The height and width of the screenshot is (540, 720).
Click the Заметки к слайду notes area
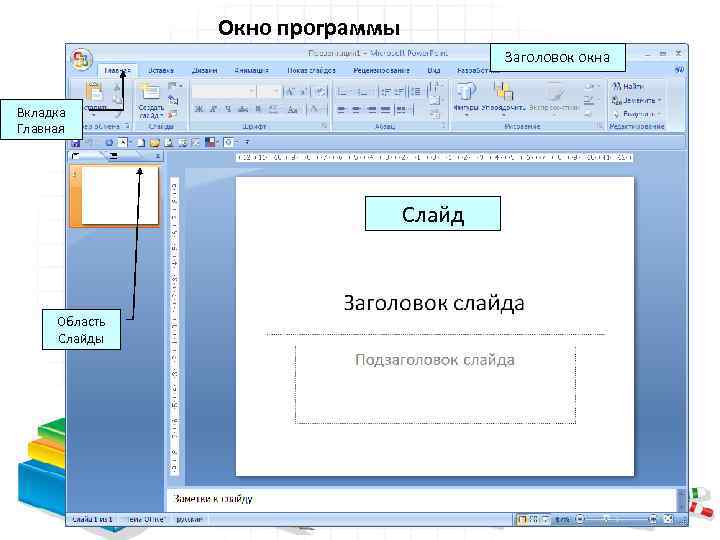421,499
